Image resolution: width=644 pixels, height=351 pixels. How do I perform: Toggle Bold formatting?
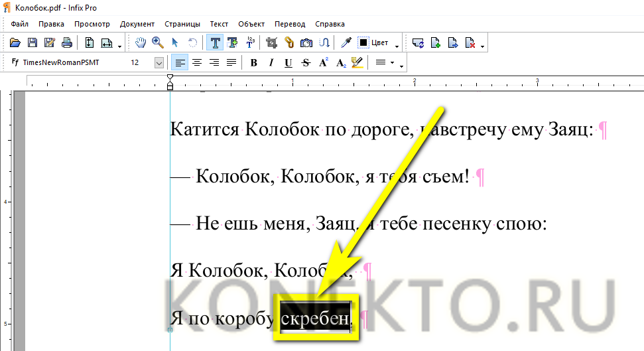(253, 63)
